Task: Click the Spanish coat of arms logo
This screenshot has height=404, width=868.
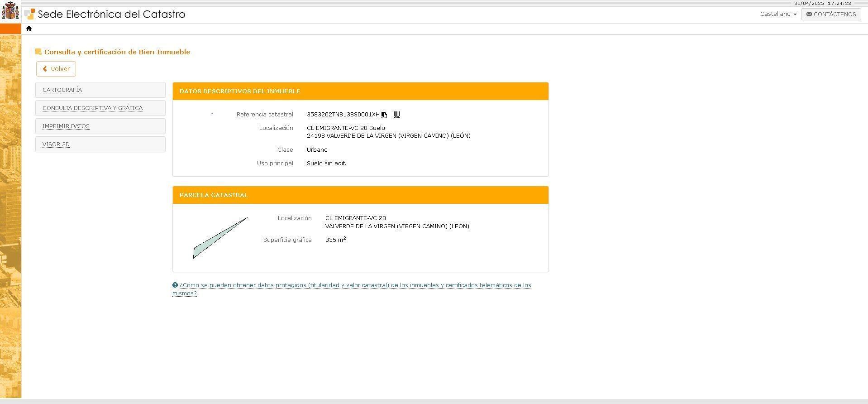Action: tap(10, 11)
